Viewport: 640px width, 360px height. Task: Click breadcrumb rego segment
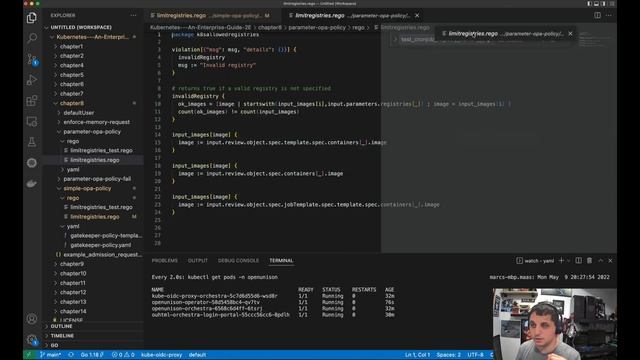click(x=358, y=27)
